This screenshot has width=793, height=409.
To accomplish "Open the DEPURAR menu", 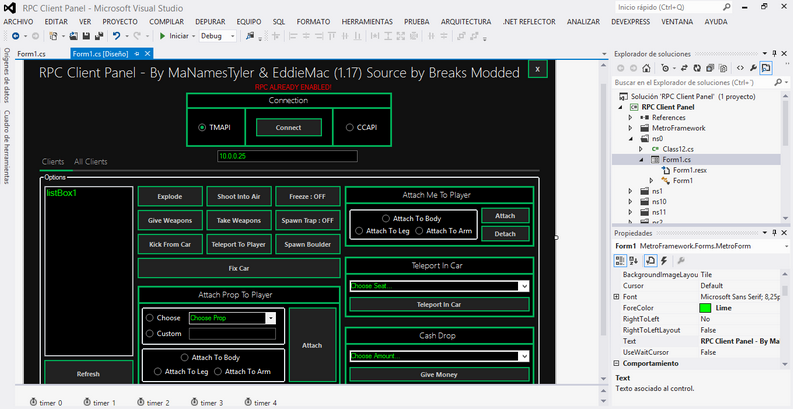I will pos(210,22).
